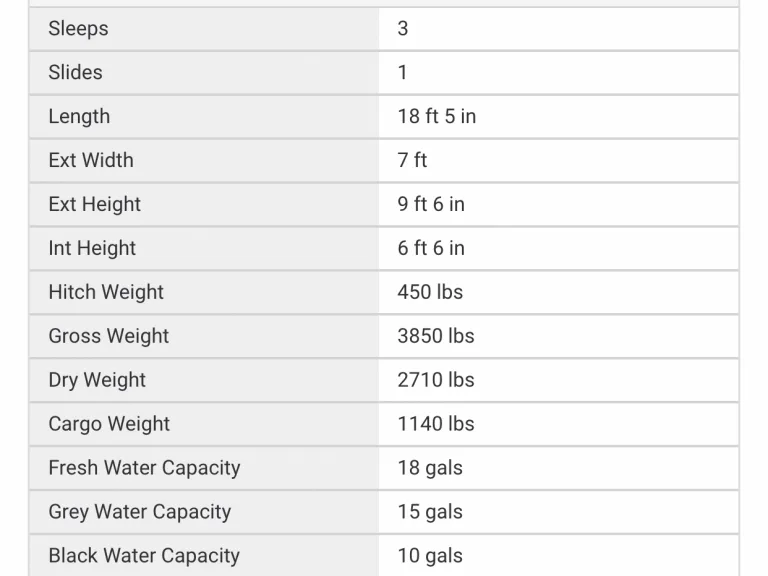
Task: Select the Sleeps row label
Action: 78,28
